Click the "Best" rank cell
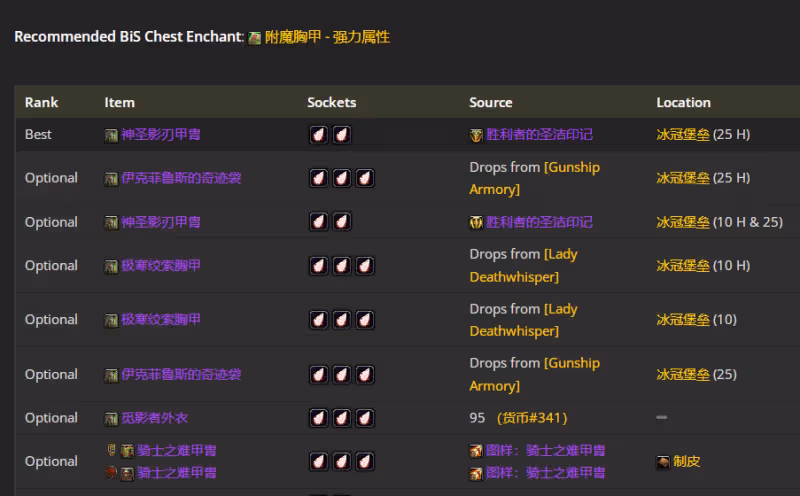This screenshot has height=496, width=800. (x=38, y=135)
